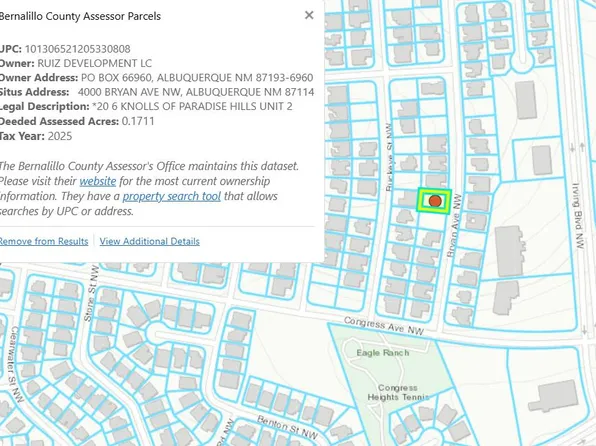Screen dimensions: 596x446
Task: Click the Congress Ave NW street label
Action: 384,326
